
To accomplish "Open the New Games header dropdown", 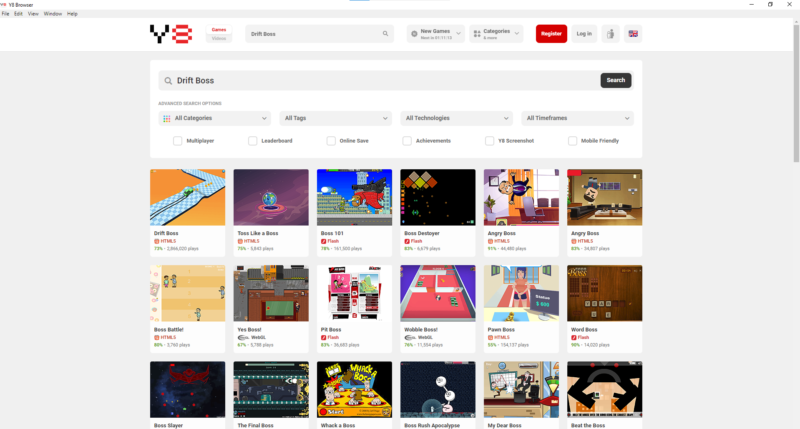I will tap(436, 34).
